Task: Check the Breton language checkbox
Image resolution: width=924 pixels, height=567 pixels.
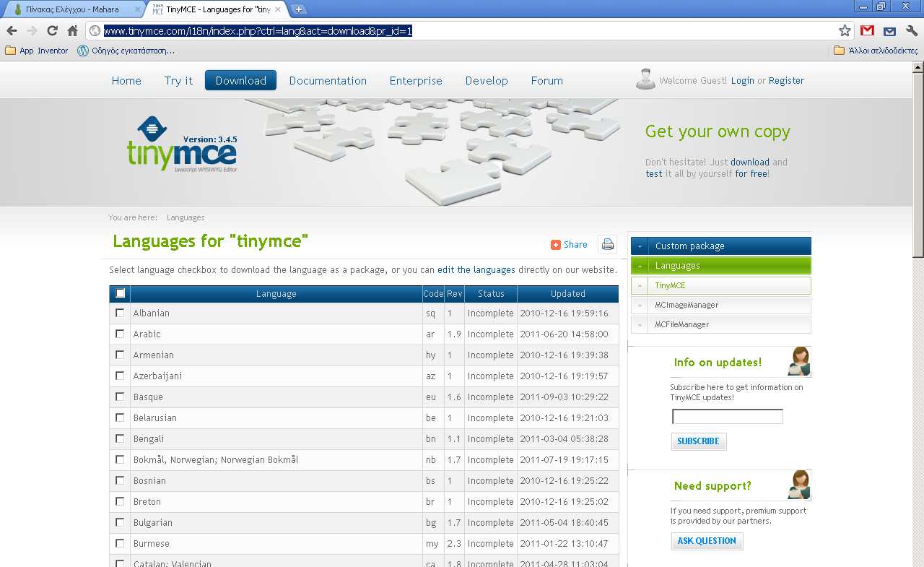Action: (120, 501)
